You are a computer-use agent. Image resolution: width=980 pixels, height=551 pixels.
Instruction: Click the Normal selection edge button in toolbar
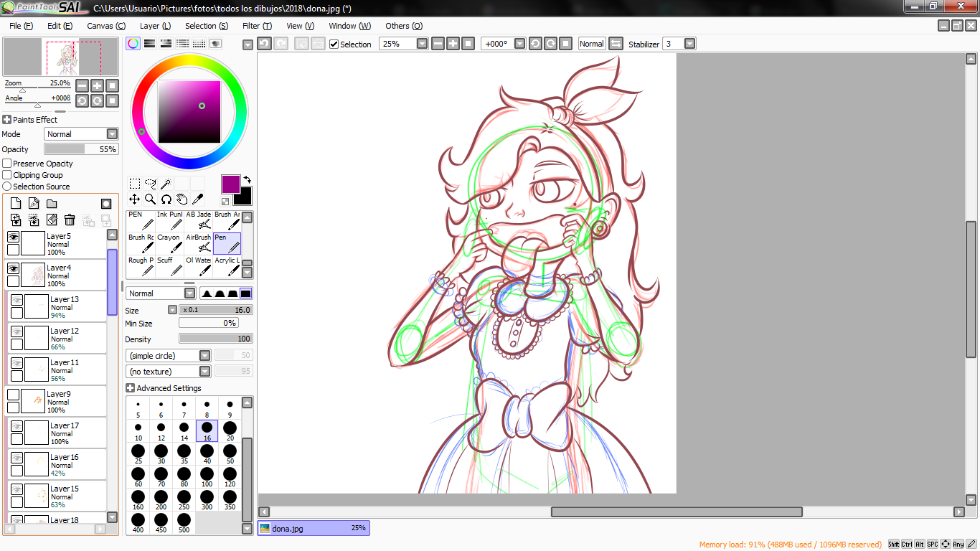(592, 44)
